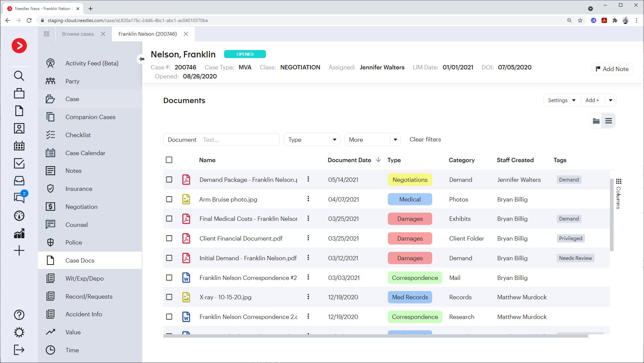The width and height of the screenshot is (644, 363).
Task: Select Case Docs menu item
Action: coord(80,260)
